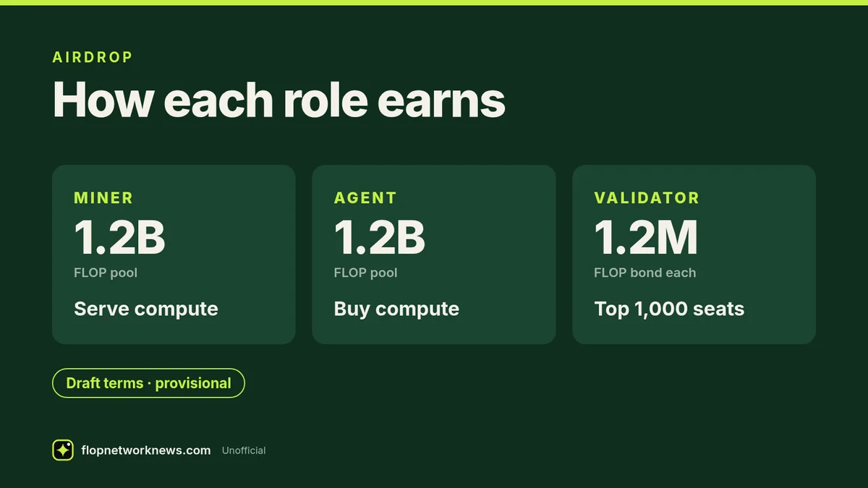Screen dimensions: 868x488
Task: Click the MINER card title
Action: pos(103,198)
